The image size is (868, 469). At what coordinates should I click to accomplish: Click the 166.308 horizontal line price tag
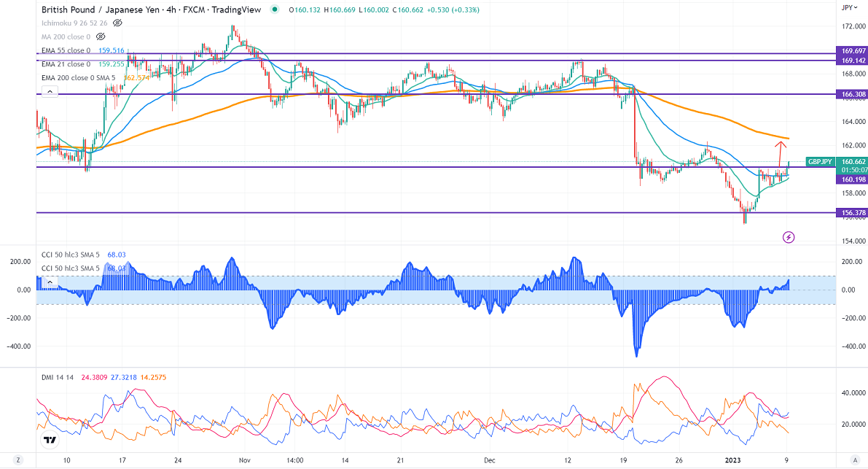853,95
